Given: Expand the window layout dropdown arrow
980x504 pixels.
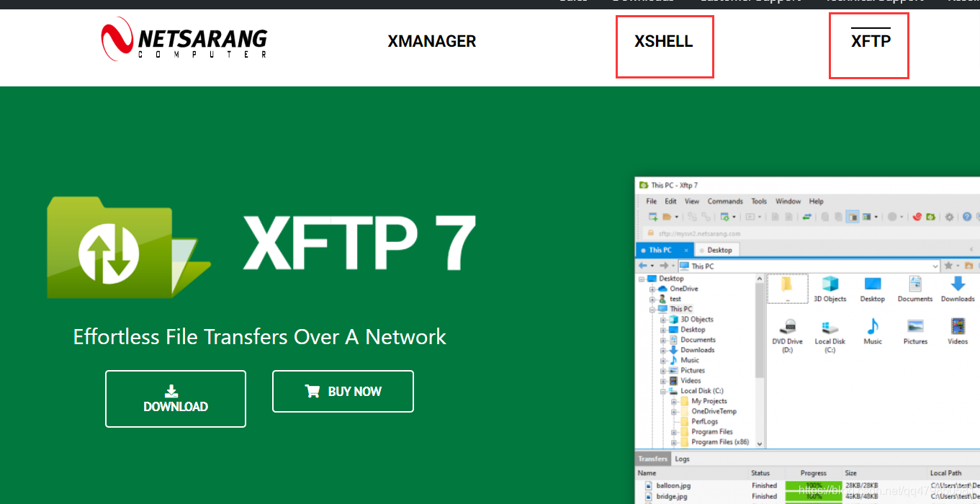Looking at the screenshot, I should pos(876,217).
